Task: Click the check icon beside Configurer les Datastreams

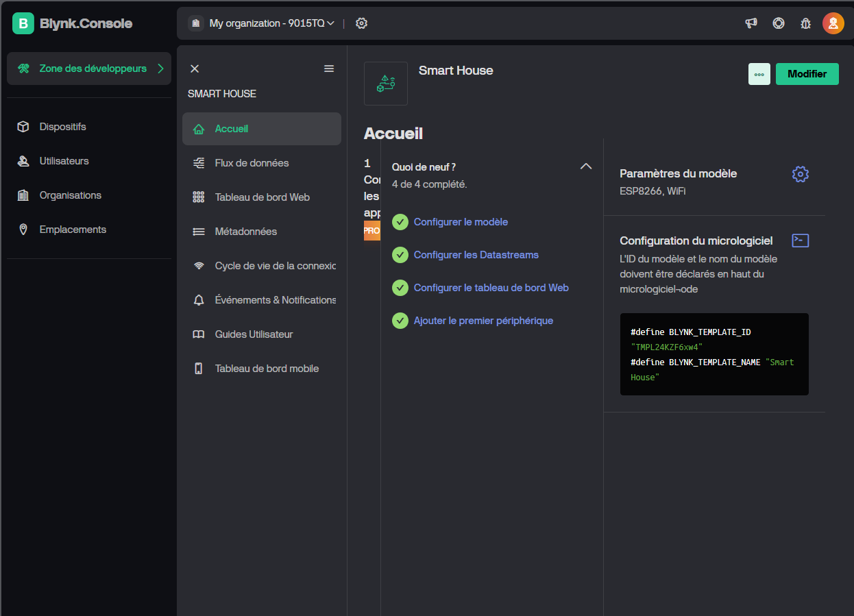Action: [x=400, y=255]
